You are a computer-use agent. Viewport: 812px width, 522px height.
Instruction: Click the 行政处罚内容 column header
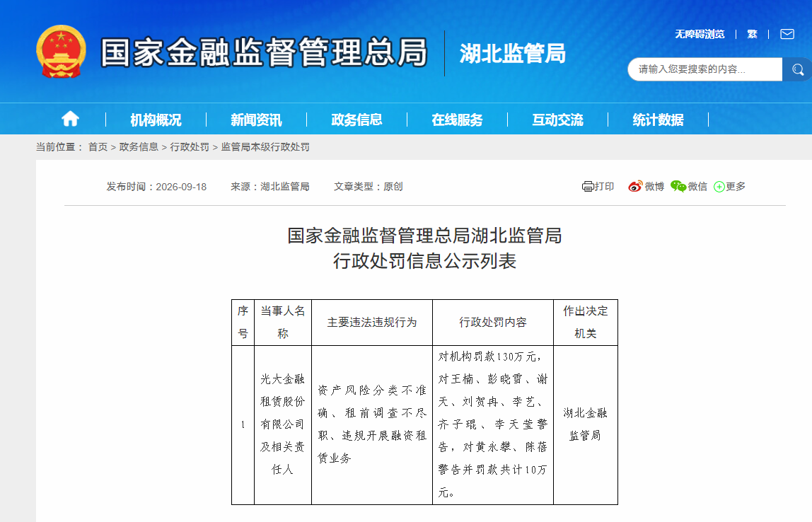click(493, 322)
